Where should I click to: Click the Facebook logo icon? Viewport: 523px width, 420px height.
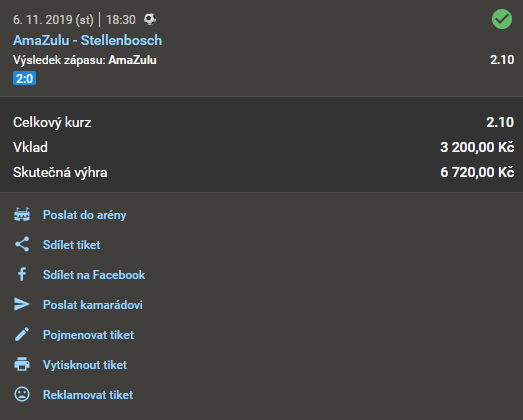22,274
